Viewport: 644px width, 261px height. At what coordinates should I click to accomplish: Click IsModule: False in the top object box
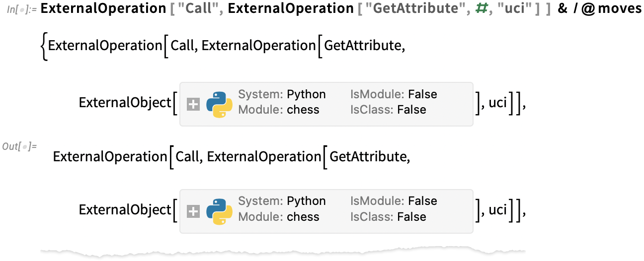click(x=394, y=94)
